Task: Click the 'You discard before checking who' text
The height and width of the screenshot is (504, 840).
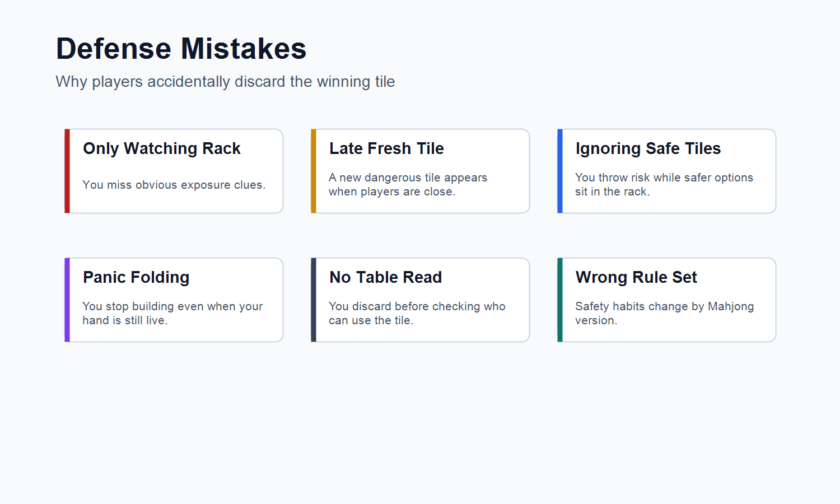Action: [417, 306]
